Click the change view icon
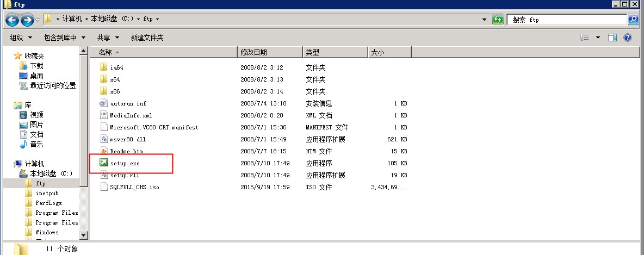Viewport: 644px width, 255px height. [585, 38]
